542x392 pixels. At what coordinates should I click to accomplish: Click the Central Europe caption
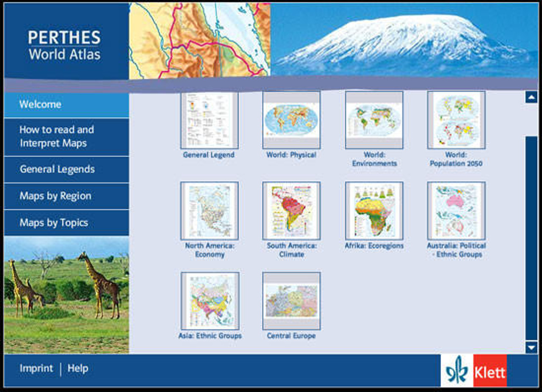pos(291,336)
